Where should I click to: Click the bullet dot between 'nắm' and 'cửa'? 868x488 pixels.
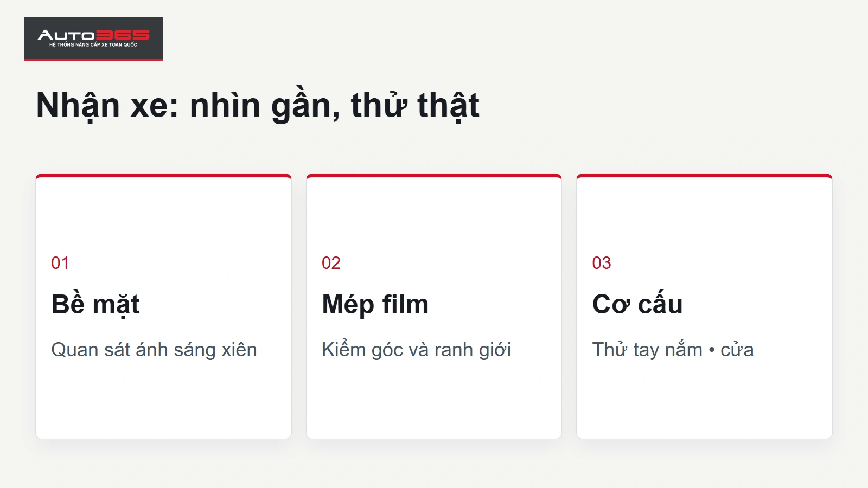(x=712, y=350)
